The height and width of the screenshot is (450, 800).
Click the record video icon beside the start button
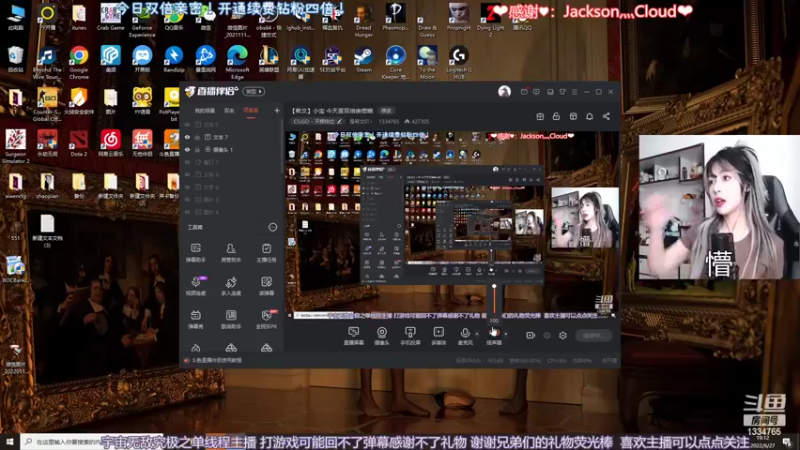click(531, 335)
